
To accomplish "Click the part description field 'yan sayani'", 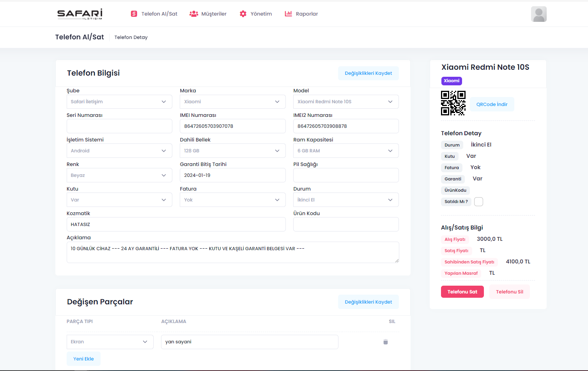I will (x=250, y=342).
